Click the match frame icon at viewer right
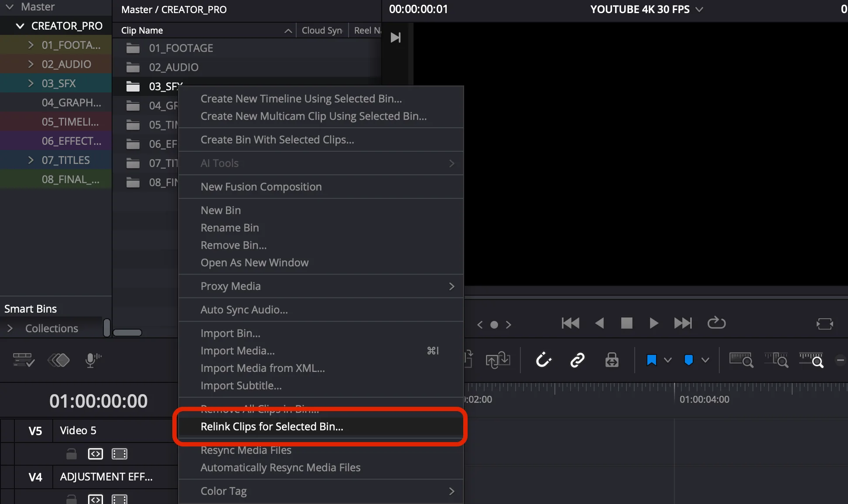 (x=825, y=324)
